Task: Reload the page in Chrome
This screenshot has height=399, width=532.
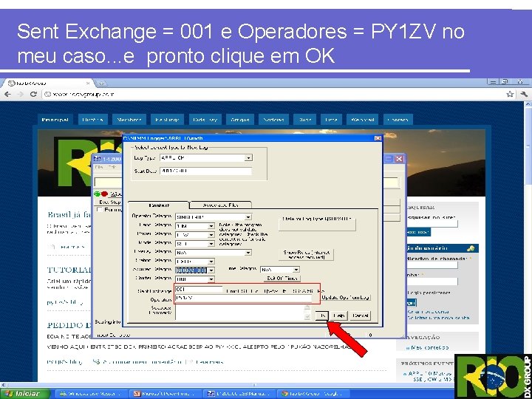Action: click(x=33, y=94)
